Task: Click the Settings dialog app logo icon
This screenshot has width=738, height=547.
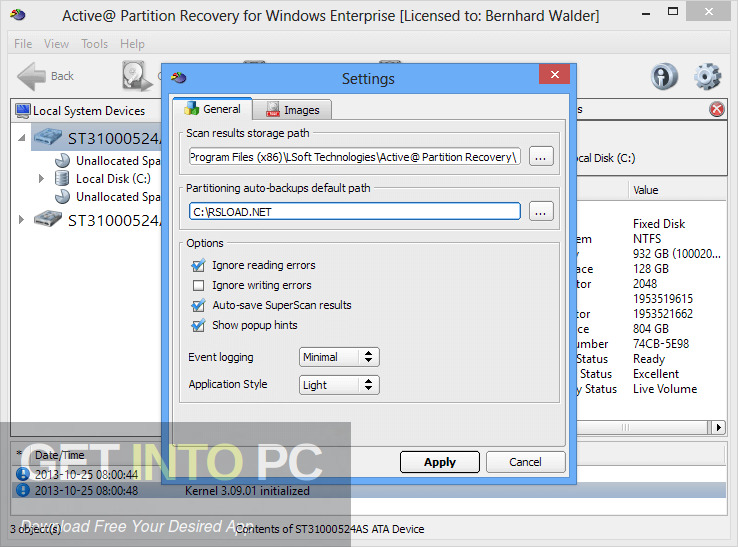Action: [x=178, y=77]
